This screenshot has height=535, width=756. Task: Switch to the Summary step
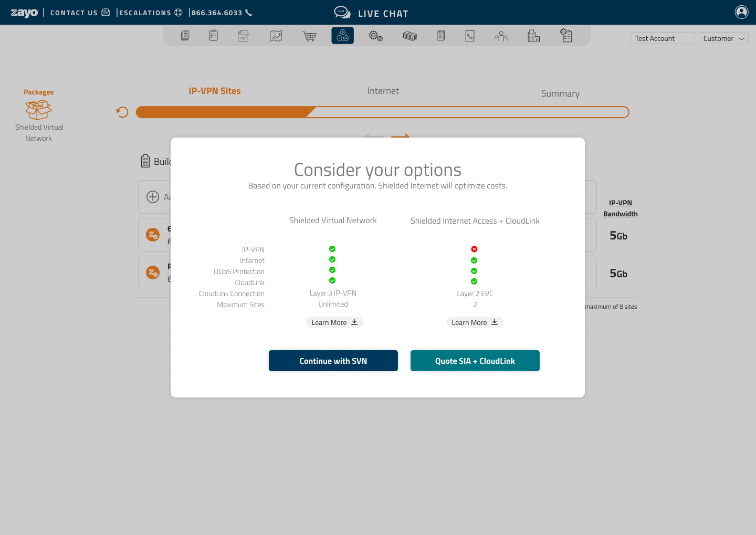(x=560, y=93)
